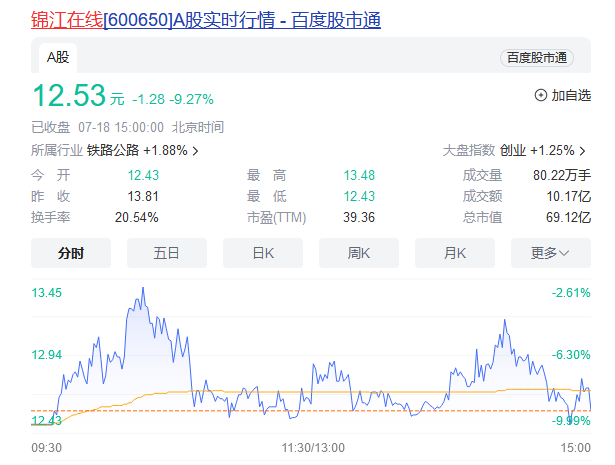Add stock via 加自选 label
Viewport: 615px width, 465px height.
coord(571,95)
